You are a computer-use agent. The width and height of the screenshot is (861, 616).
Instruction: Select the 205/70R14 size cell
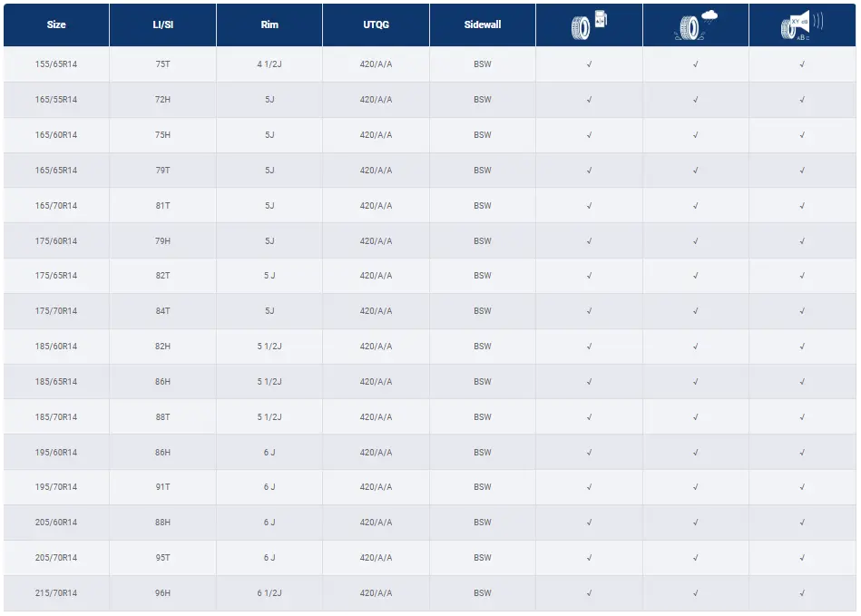pos(56,558)
